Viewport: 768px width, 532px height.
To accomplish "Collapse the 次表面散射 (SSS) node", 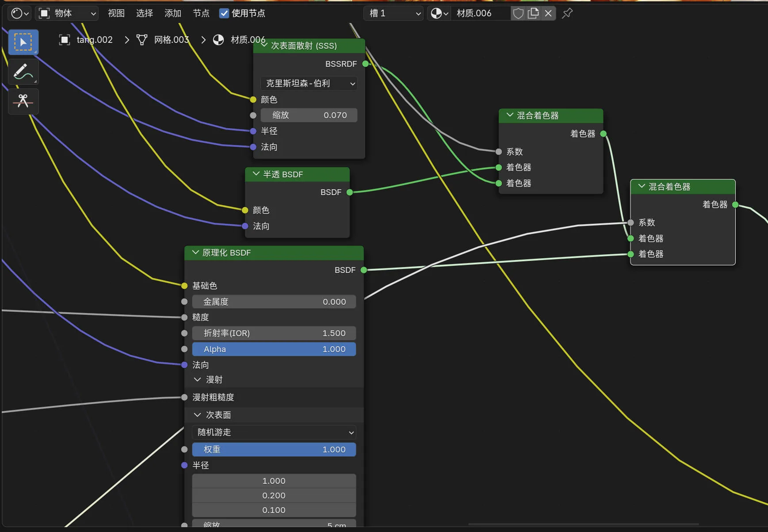I will pyautogui.click(x=264, y=45).
